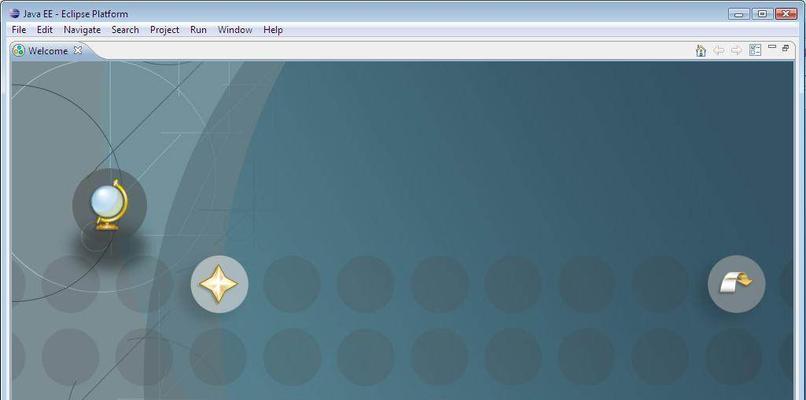
Task: Open the File menu
Action: point(19,30)
